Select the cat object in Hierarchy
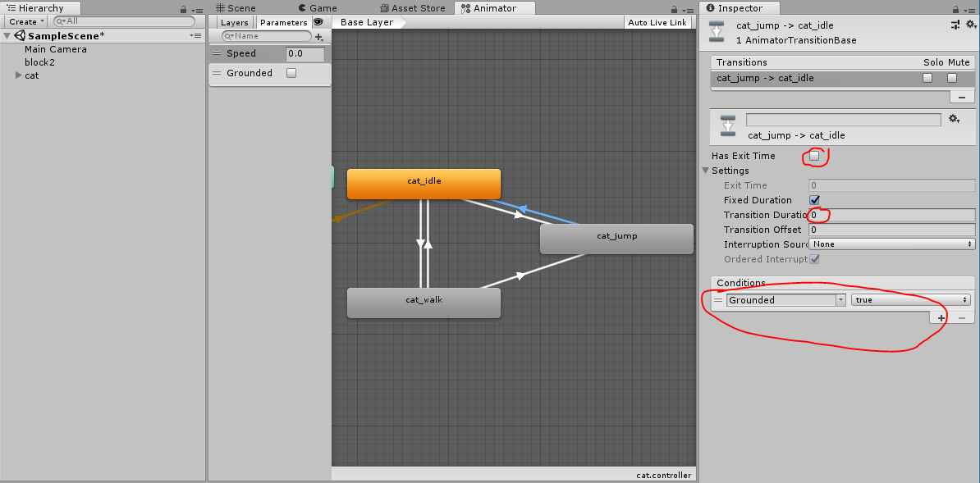This screenshot has width=980, height=483. tap(32, 75)
